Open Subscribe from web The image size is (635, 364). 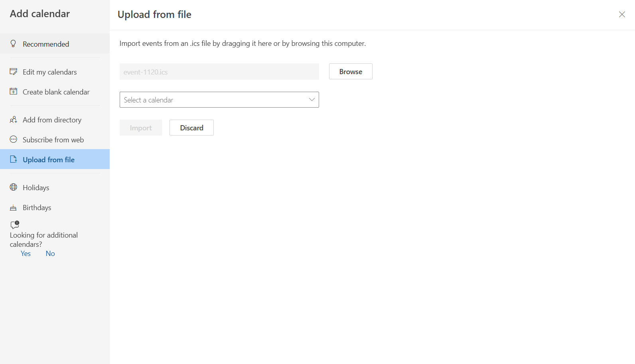[55, 140]
